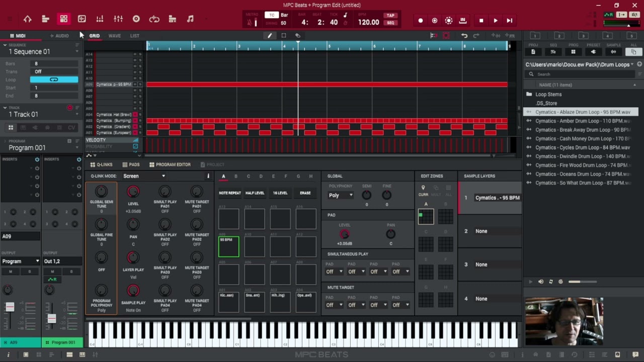This screenshot has height=362, width=644.
Task: Click the redo arrow
Action: click(x=476, y=36)
